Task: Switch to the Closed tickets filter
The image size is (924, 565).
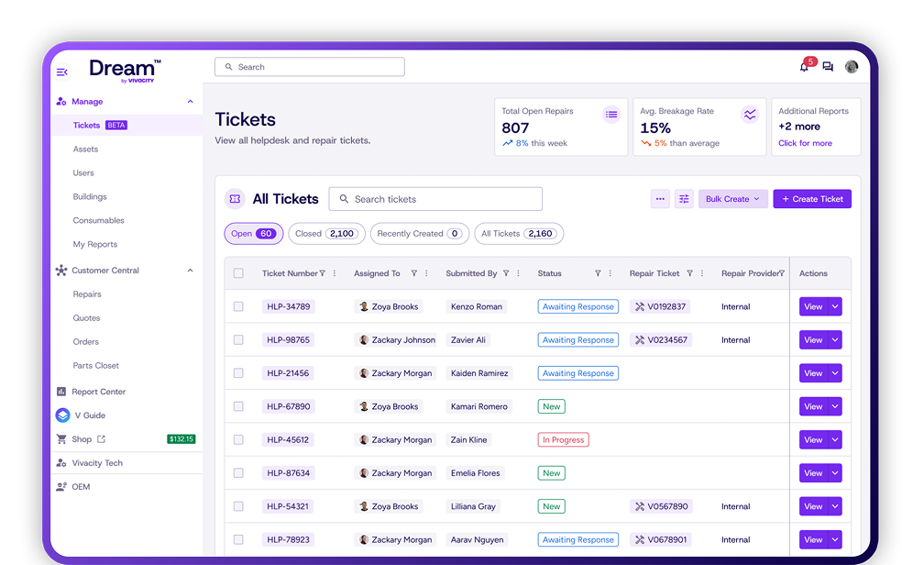Action: pyautogui.click(x=326, y=233)
